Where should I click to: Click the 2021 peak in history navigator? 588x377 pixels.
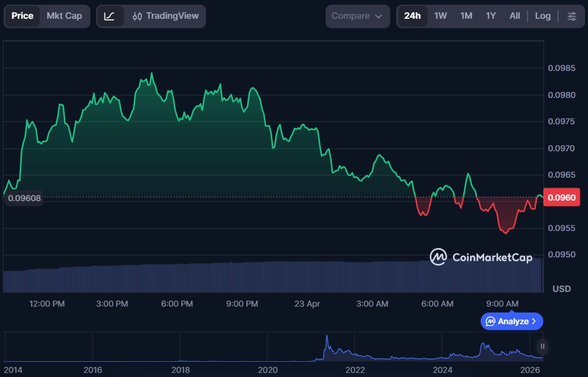pyautogui.click(x=327, y=341)
